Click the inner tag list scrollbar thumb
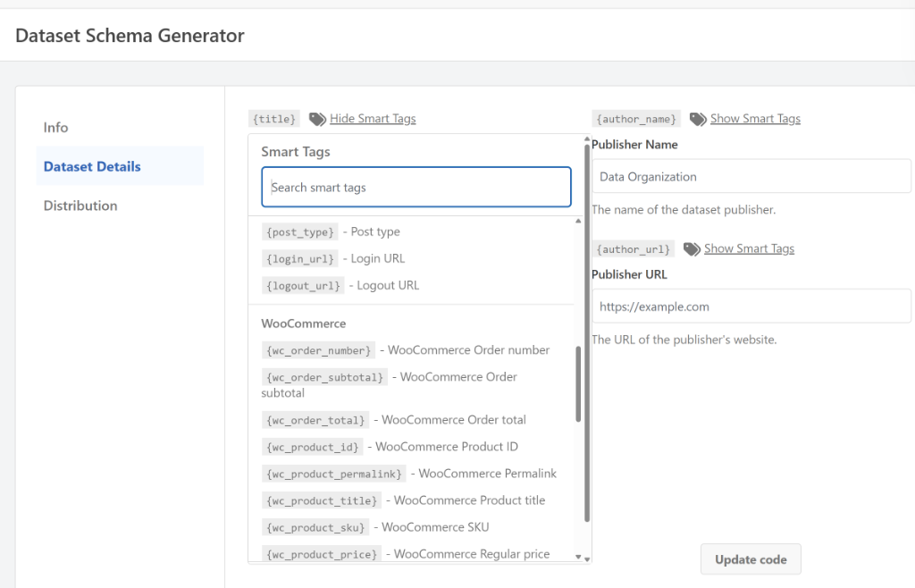The height and width of the screenshot is (588, 915). coord(578,384)
